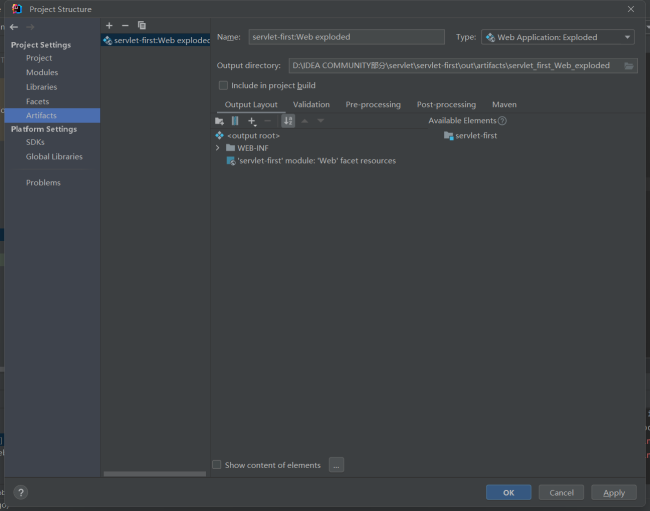Add copy of element in layout toolbar
This screenshot has height=511, width=650.
[x=252, y=121]
